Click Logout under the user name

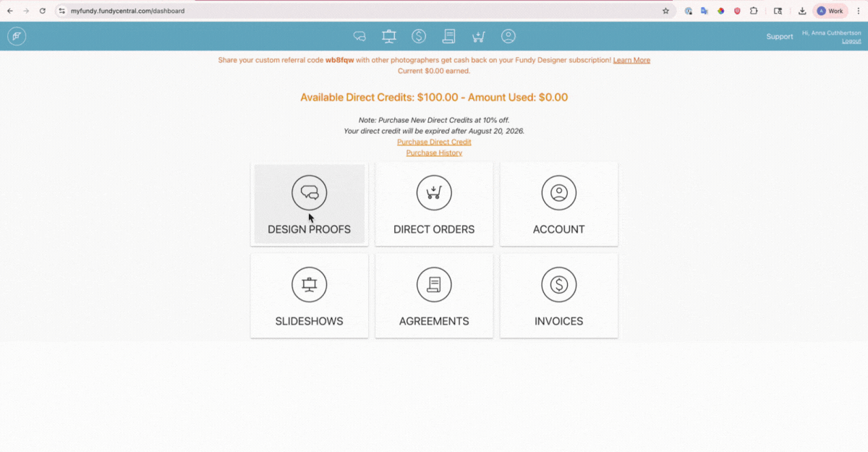click(851, 41)
